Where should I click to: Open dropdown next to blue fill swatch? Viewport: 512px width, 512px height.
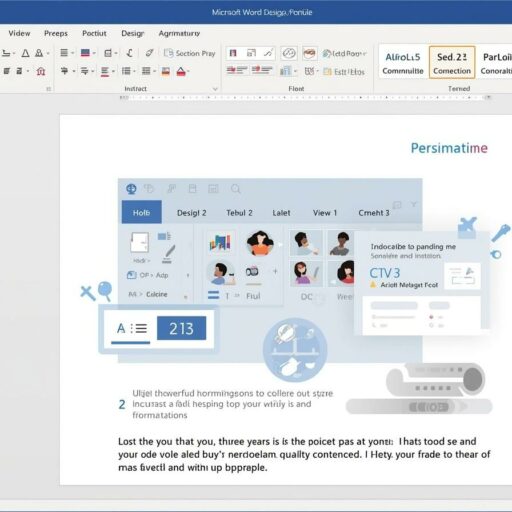pyautogui.click(x=94, y=53)
